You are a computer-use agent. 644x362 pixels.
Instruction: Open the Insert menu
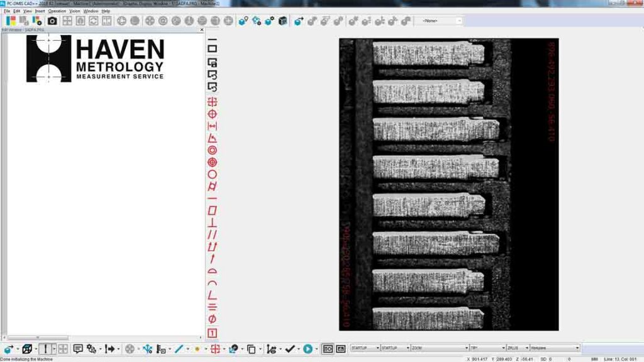click(x=40, y=11)
